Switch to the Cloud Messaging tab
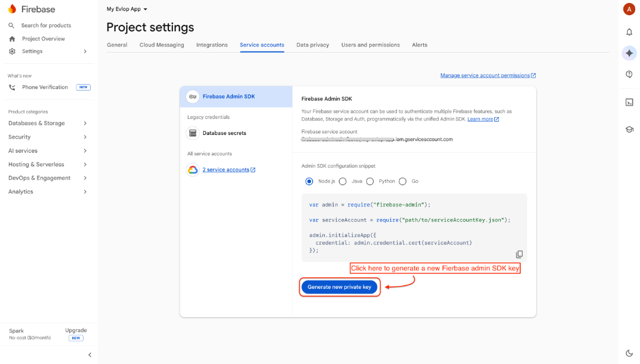The width and height of the screenshot is (640, 364). pyautogui.click(x=162, y=45)
